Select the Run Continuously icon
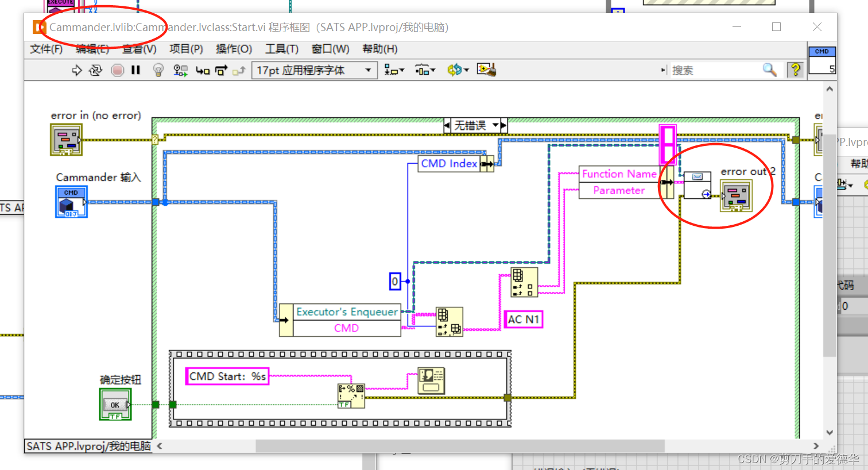Screen dimensions: 868x470 (96, 70)
